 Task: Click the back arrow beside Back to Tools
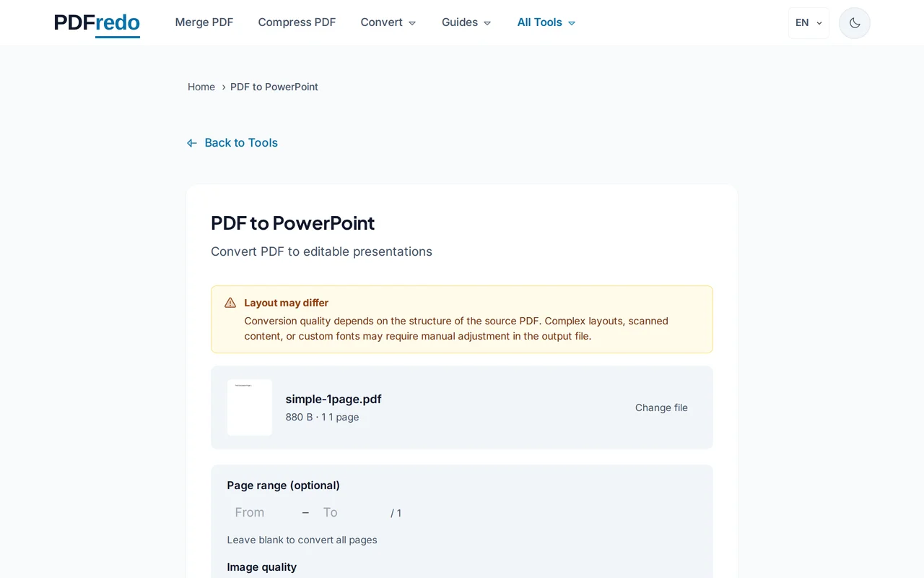click(191, 142)
